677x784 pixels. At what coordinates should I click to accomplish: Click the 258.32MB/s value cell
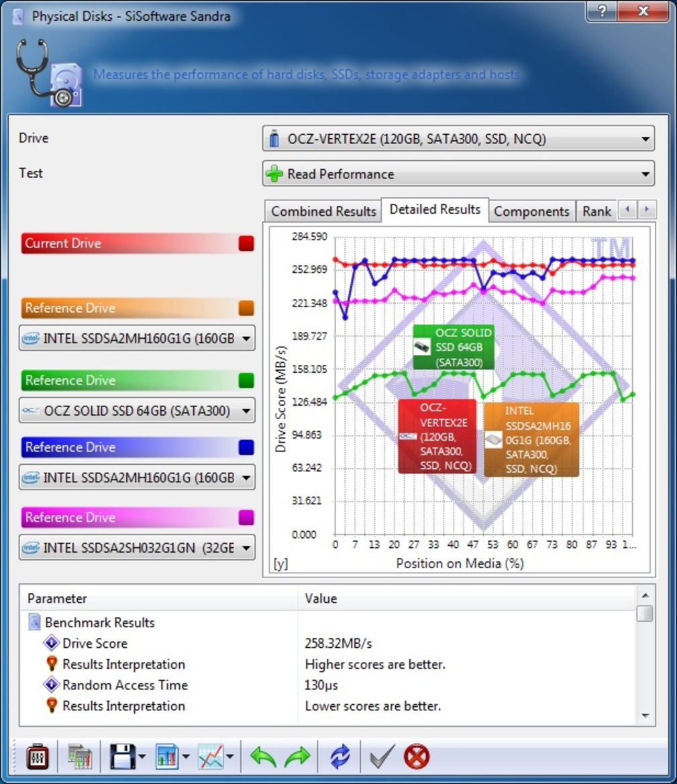coord(338,644)
